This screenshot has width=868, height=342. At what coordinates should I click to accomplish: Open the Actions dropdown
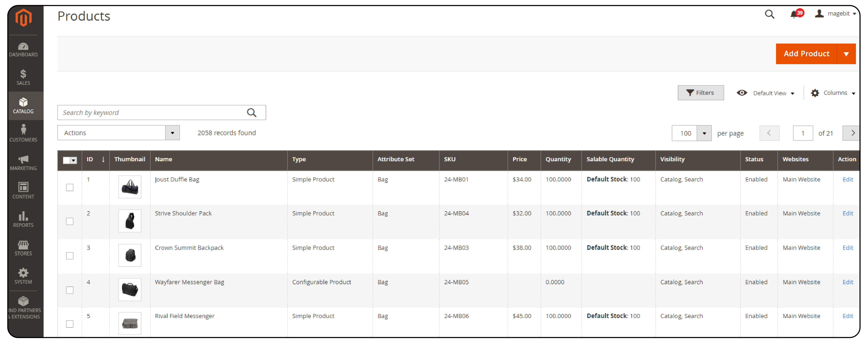pyautogui.click(x=119, y=133)
